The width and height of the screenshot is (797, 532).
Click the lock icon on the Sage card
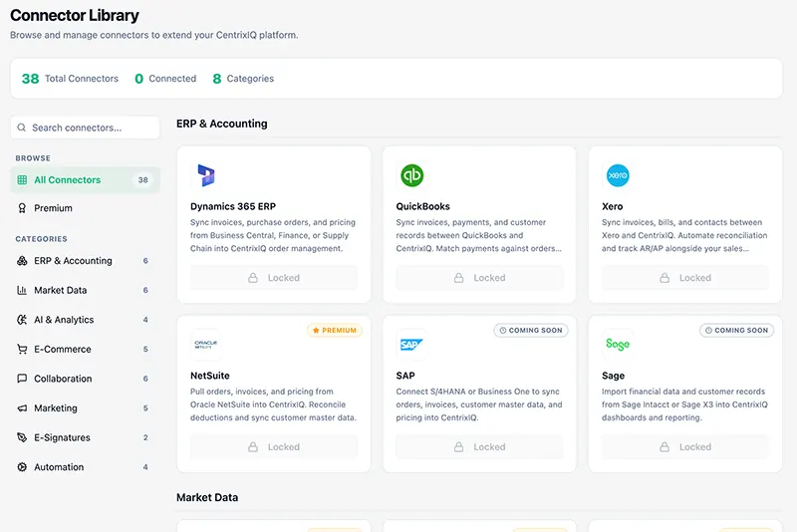[664, 447]
